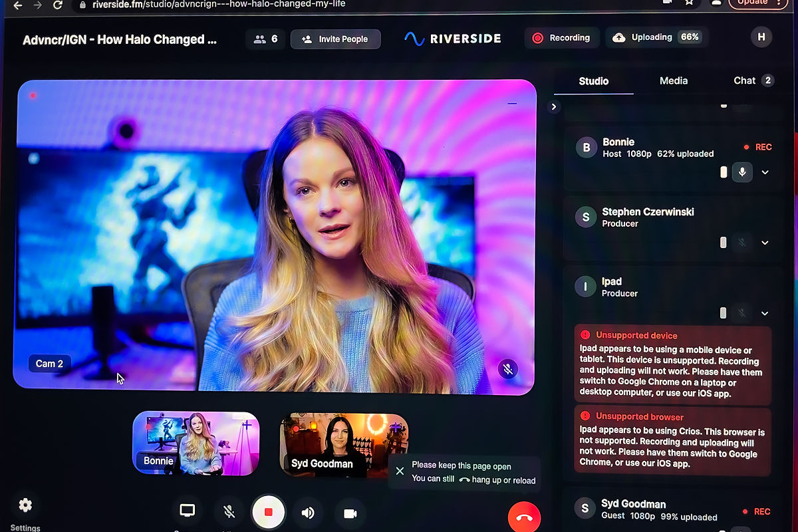Expand the Ipad participant's chevron
798x532 pixels.
[765, 313]
